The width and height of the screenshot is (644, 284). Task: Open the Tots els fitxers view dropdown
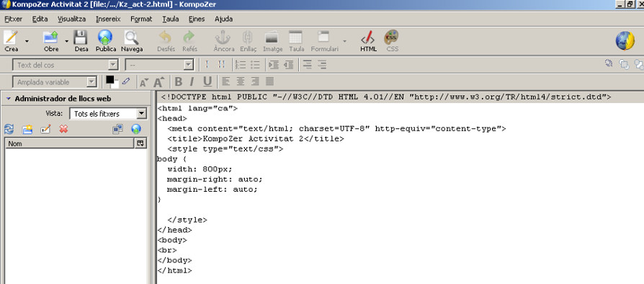click(108, 114)
